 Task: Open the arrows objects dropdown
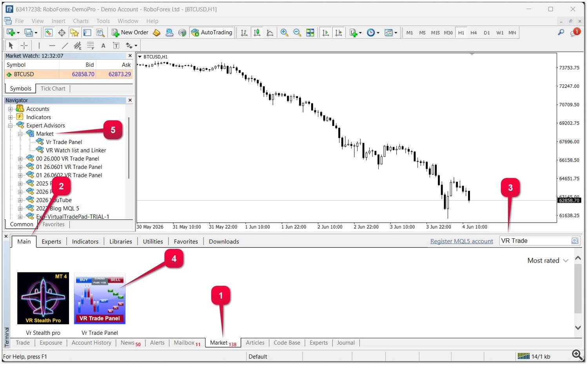pyautogui.click(x=136, y=45)
